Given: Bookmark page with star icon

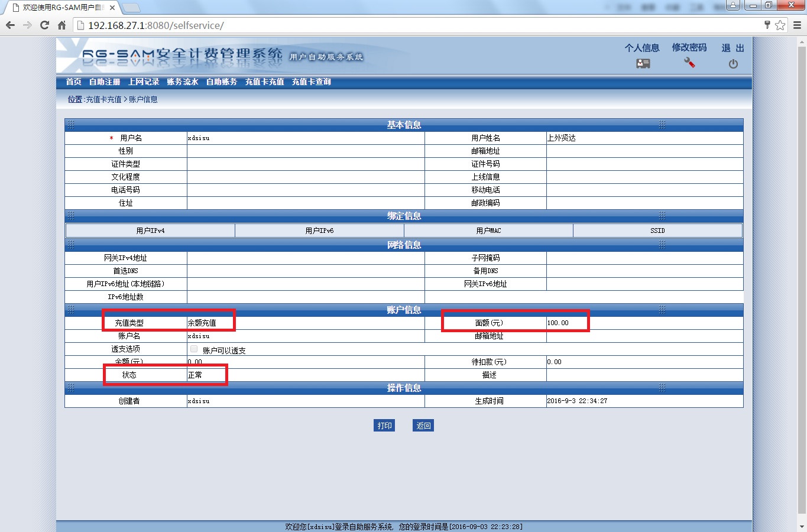Looking at the screenshot, I should coord(780,25).
